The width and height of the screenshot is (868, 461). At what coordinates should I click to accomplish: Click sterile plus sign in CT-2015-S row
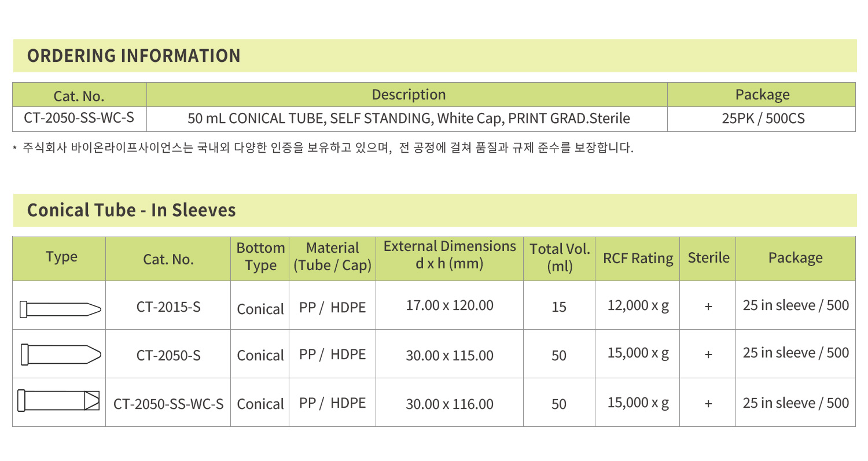tap(708, 308)
